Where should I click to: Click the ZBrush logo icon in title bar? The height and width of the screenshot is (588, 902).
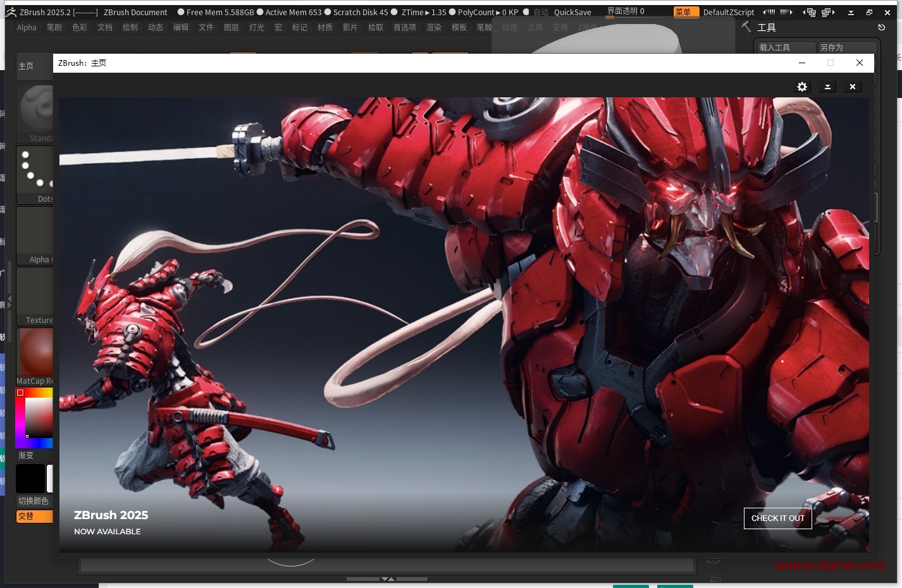pyautogui.click(x=11, y=12)
